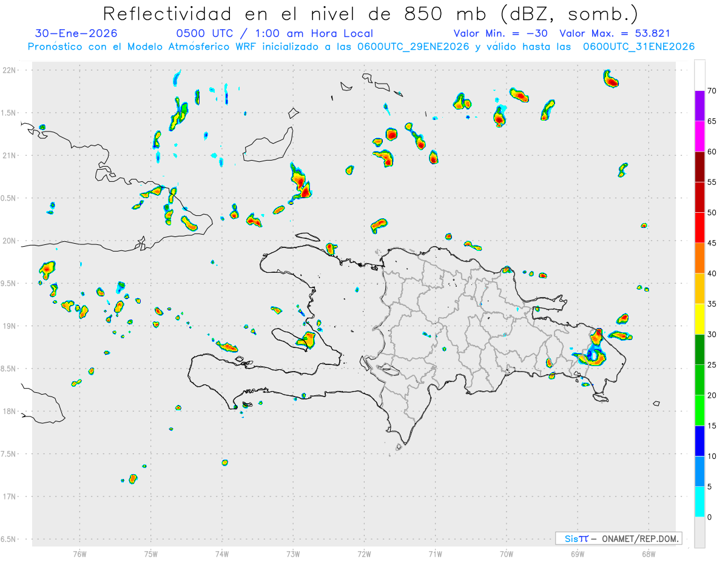Click the colorbar label "50"
The height and width of the screenshot is (562, 728).
tap(712, 213)
